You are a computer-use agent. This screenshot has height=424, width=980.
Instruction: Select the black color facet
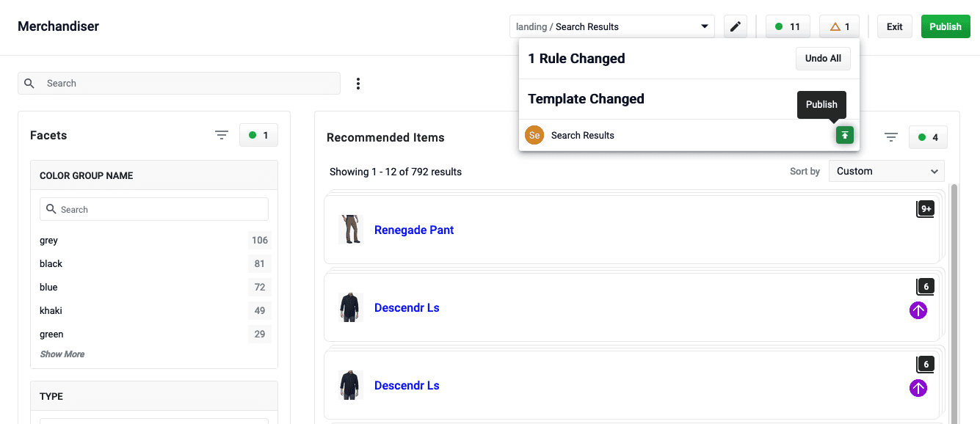tap(51, 263)
